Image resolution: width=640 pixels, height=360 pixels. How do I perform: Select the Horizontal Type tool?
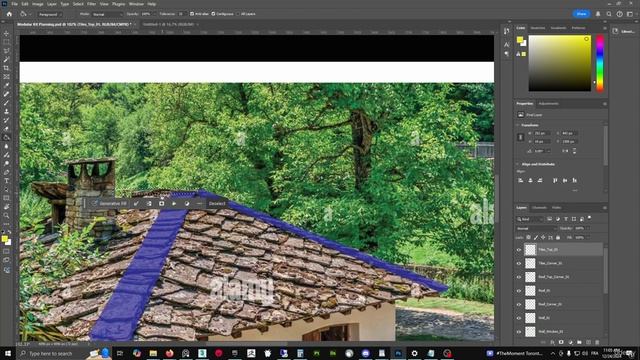click(x=6, y=181)
